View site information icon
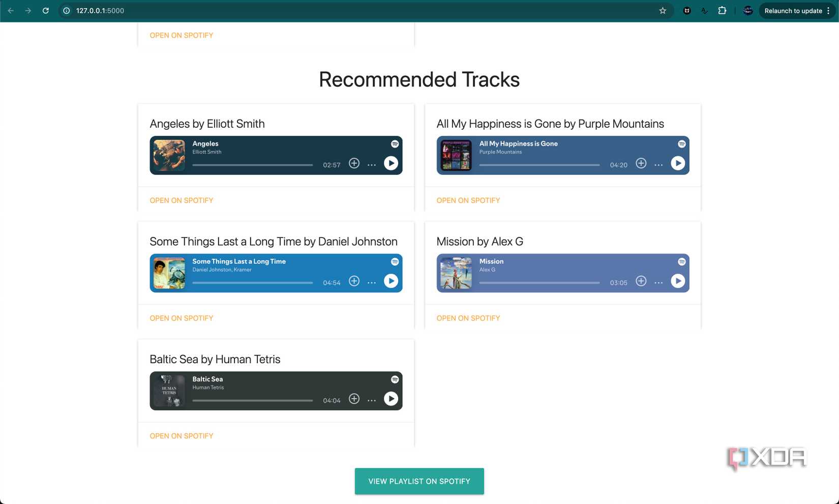This screenshot has height=504, width=839. tap(67, 11)
